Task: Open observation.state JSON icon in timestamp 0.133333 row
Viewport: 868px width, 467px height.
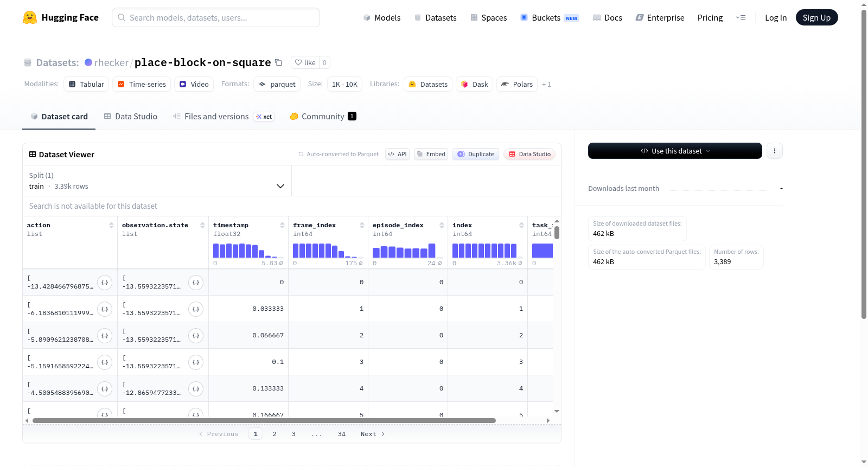Action: click(196, 389)
